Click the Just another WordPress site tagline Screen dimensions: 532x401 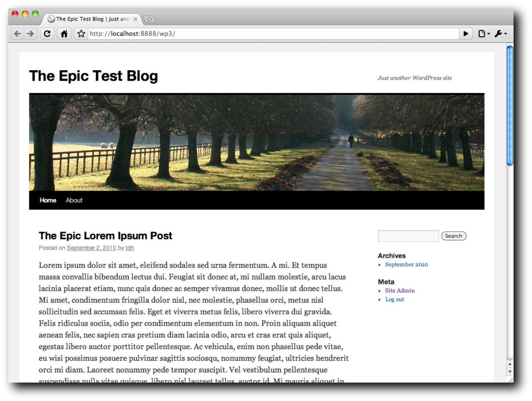pos(415,78)
